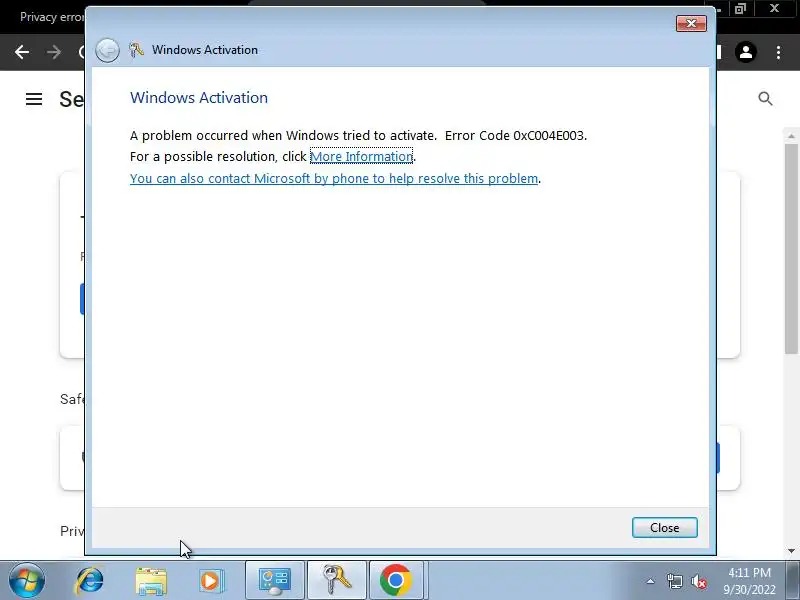
Task: Open Chrome profile avatar icon
Action: (746, 52)
